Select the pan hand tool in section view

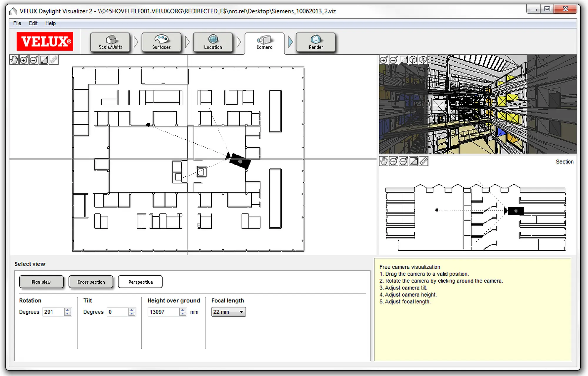coord(384,161)
